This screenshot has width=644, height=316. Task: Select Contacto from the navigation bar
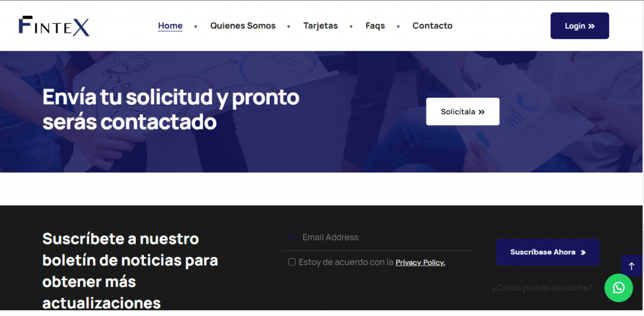point(432,26)
